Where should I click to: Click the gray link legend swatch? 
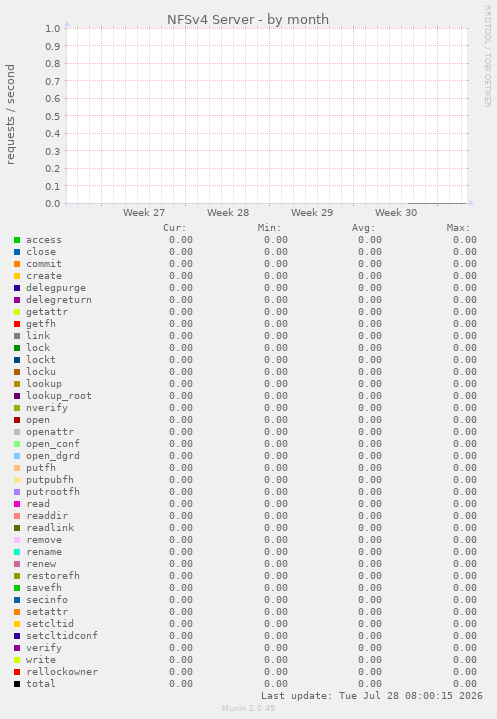pos(17,336)
